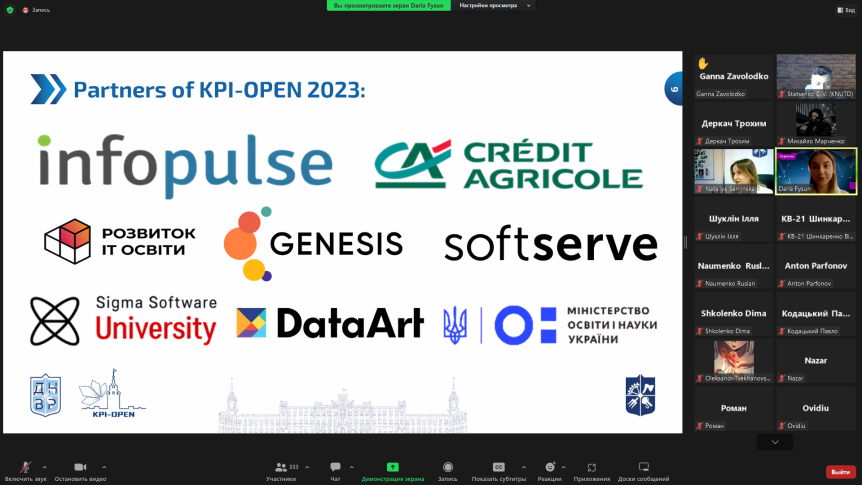Viewport: 862px width, 485px height.
Task: Click the Genesis logo on slide
Action: (313, 244)
